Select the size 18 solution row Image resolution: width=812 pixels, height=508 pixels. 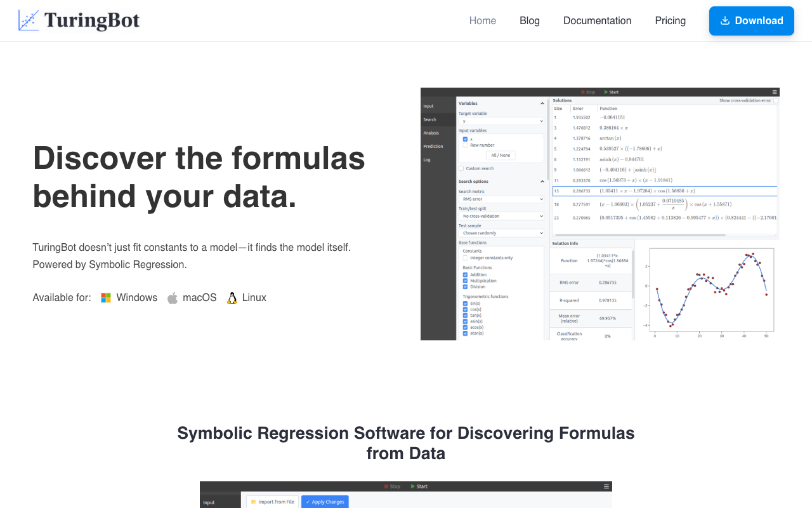(x=665, y=204)
